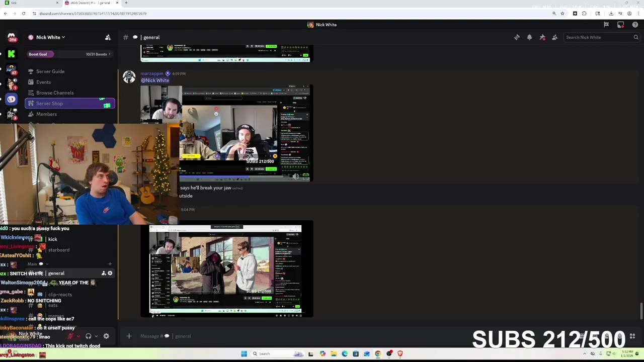
Task: Open the top cropped screenshot attachment
Action: (x=226, y=53)
